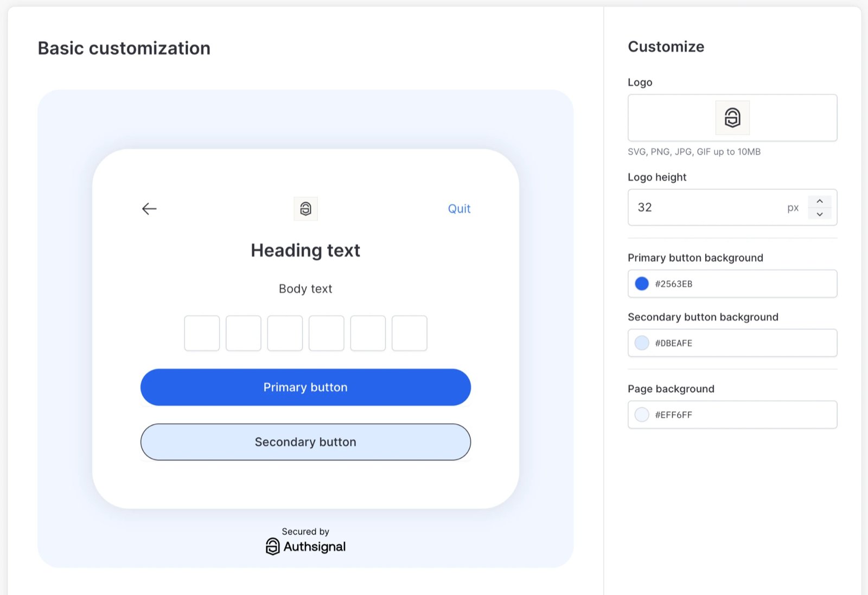The image size is (868, 595).
Task: Click the Logo upload box
Action: 732,118
